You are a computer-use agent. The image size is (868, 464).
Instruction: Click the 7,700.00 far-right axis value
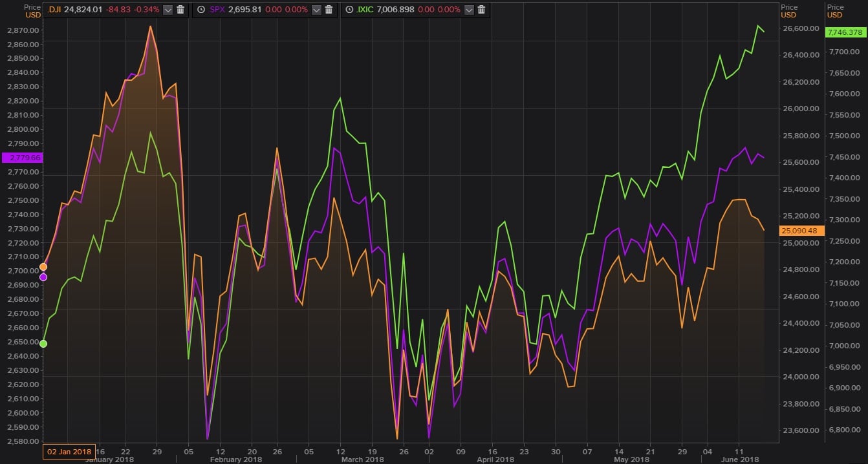click(845, 52)
